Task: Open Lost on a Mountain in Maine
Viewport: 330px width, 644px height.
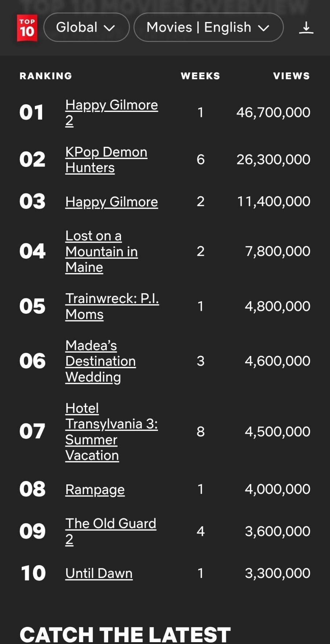Action: (x=101, y=252)
